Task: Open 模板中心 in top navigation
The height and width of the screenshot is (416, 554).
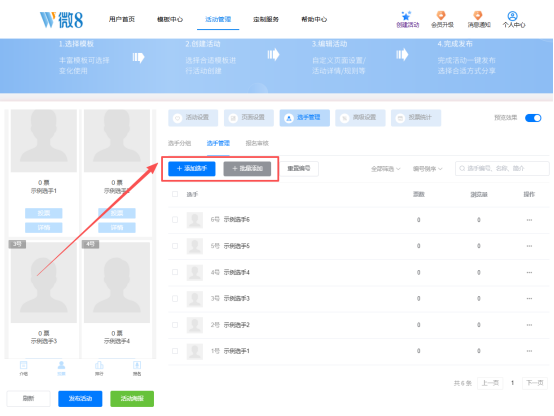Action: (x=170, y=19)
